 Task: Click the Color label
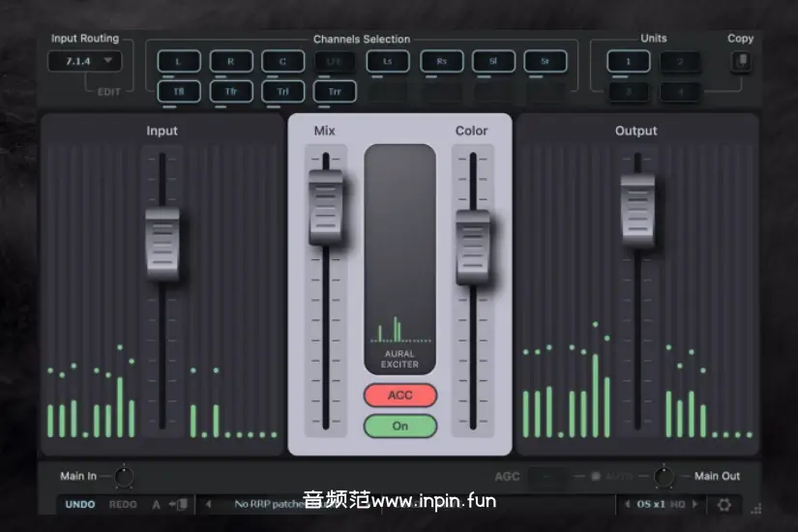pyautogui.click(x=471, y=131)
